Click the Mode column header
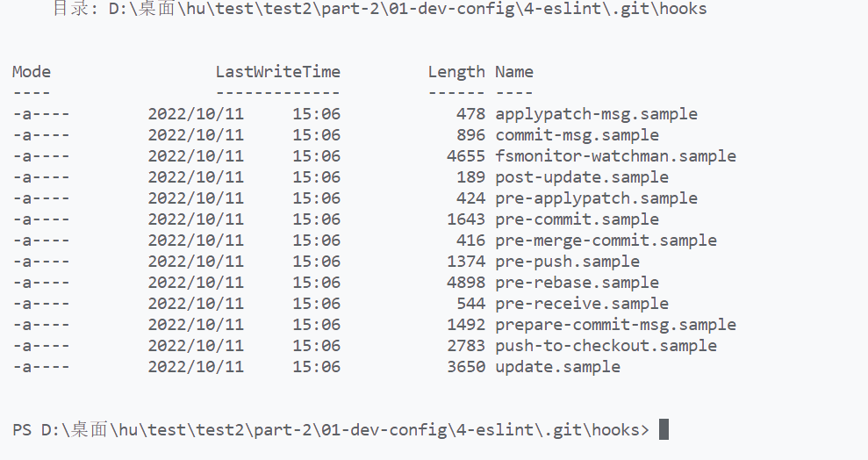This screenshot has width=868, height=460. click(x=32, y=72)
